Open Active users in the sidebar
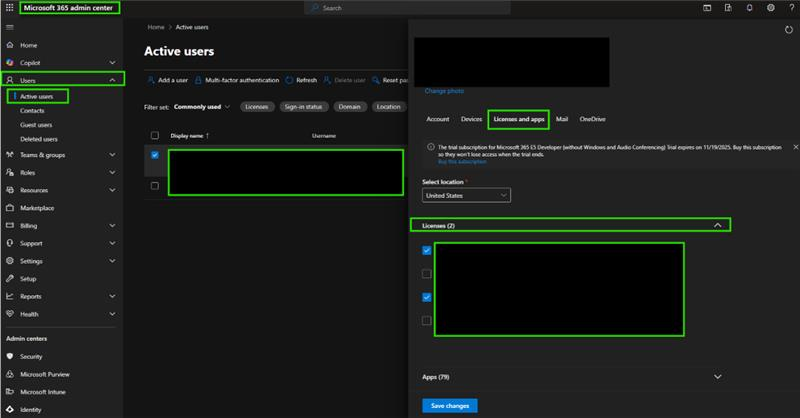This screenshot has width=800, height=418. [37, 96]
